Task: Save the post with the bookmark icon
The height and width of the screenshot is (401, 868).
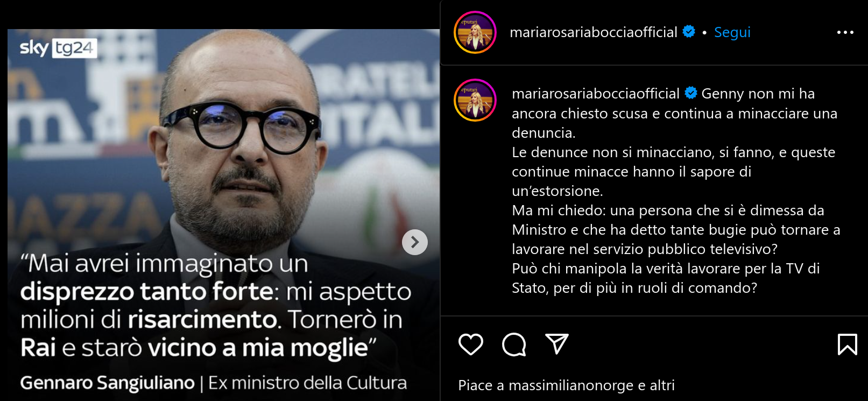Action: [848, 344]
